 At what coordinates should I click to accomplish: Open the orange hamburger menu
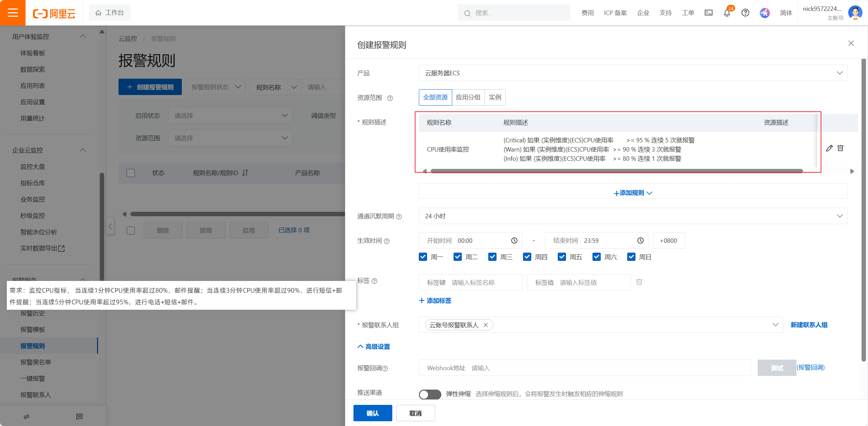pyautogui.click(x=13, y=13)
